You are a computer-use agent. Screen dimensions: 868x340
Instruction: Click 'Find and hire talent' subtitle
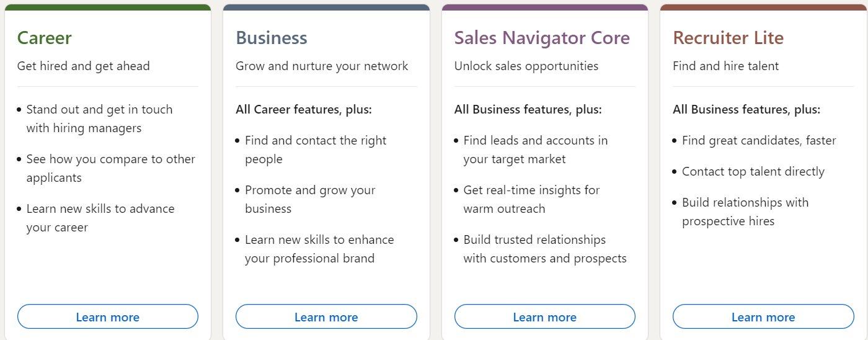pos(725,66)
